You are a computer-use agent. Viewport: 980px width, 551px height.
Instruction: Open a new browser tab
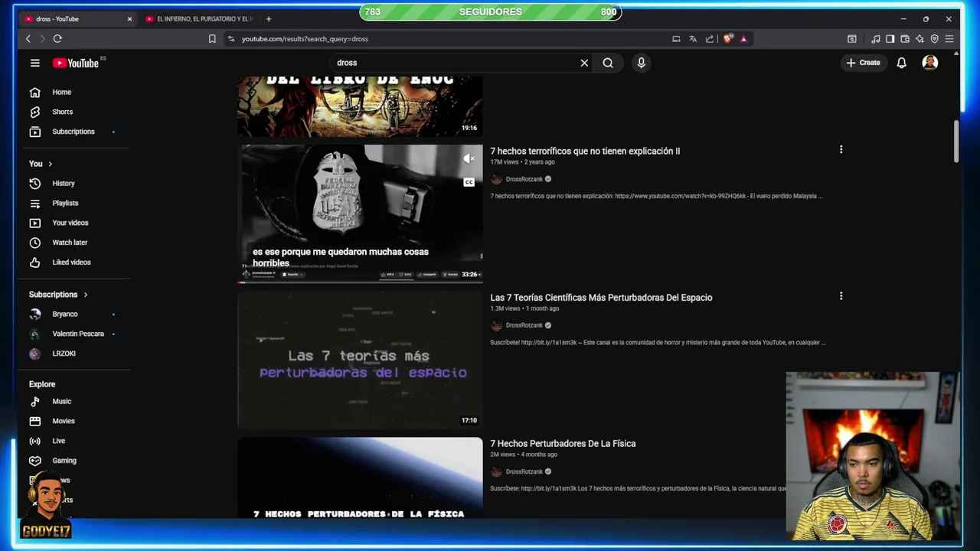click(269, 18)
